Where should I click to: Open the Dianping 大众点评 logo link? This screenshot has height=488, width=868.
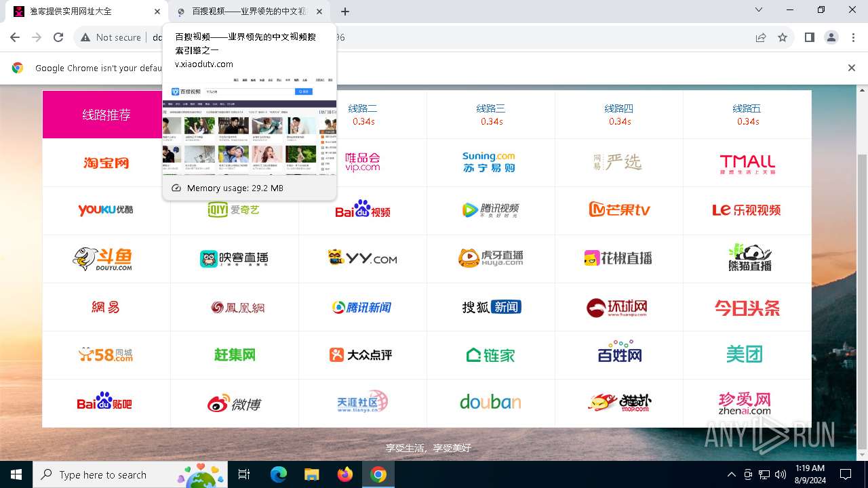(361, 354)
